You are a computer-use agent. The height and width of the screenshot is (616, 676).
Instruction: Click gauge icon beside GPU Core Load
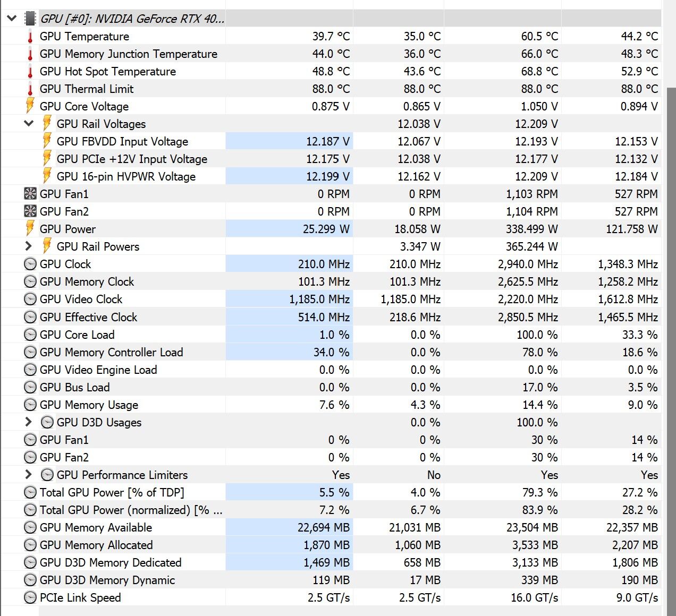point(30,335)
